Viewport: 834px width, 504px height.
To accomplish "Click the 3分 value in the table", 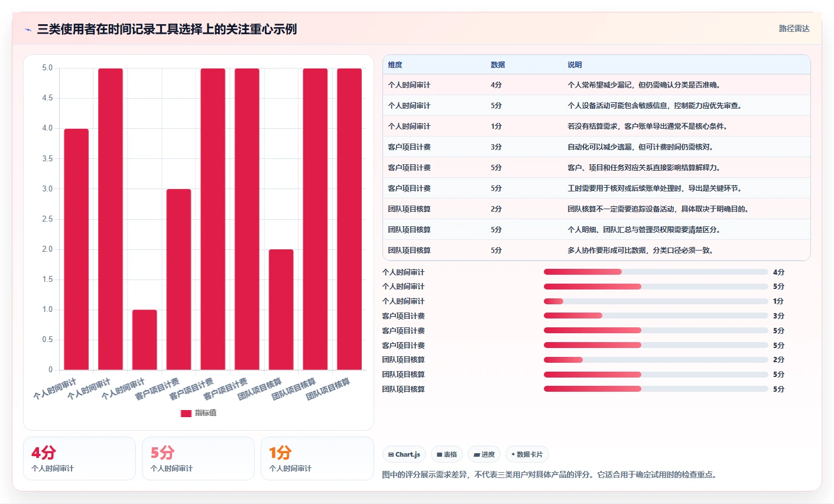I will pyautogui.click(x=496, y=147).
